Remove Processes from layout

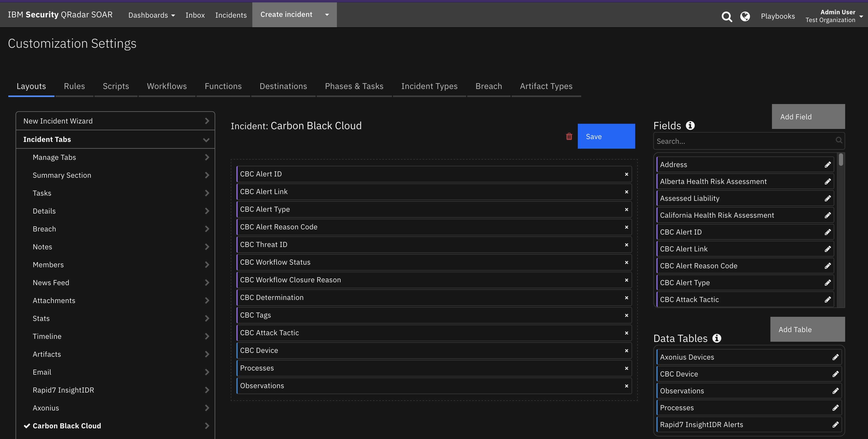click(x=626, y=368)
